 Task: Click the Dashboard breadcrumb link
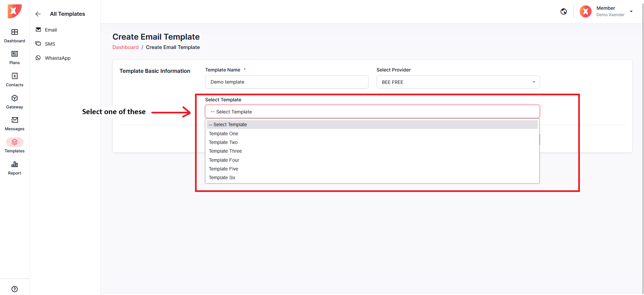click(125, 47)
